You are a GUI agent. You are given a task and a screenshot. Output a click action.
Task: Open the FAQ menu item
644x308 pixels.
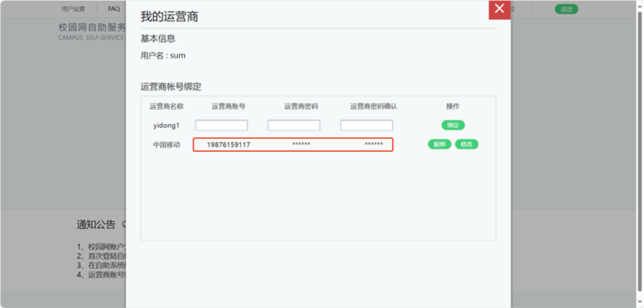pos(114,9)
